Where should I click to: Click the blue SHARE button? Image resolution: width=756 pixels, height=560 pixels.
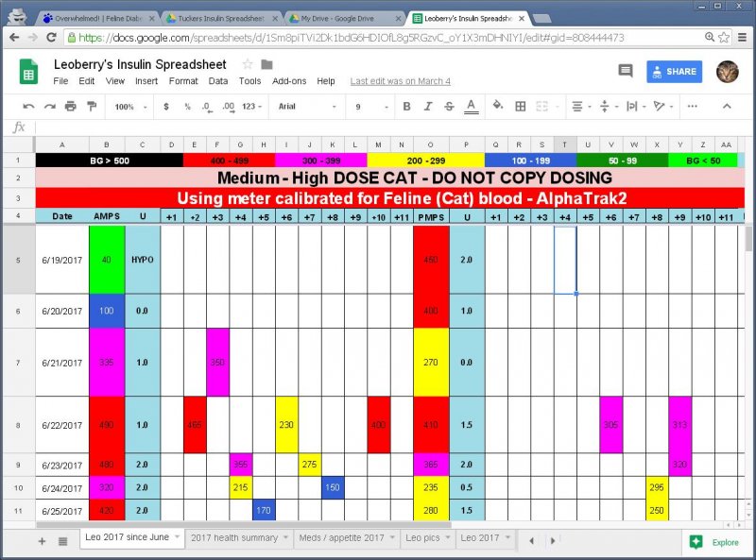[x=675, y=72]
